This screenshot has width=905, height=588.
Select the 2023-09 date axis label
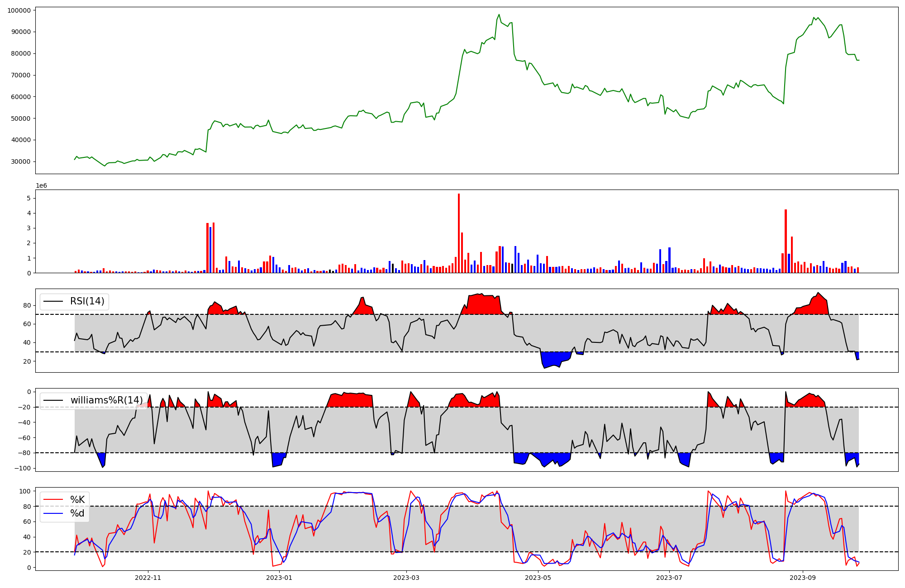click(x=803, y=578)
